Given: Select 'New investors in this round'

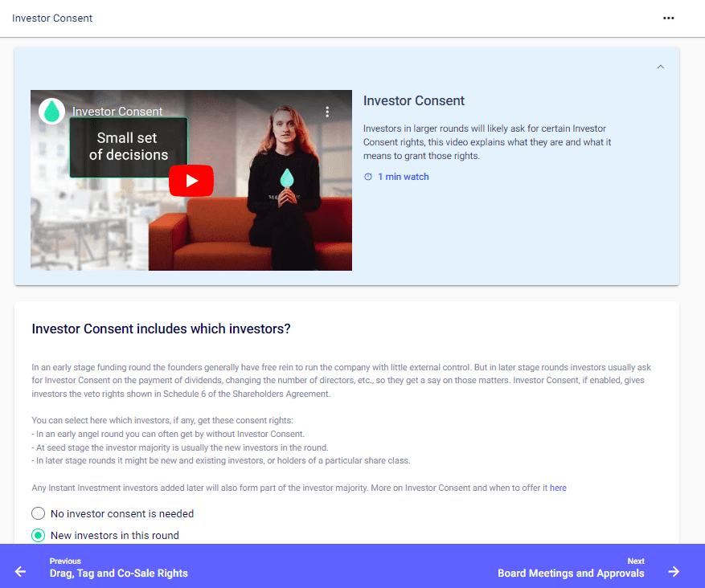Looking at the screenshot, I should pyautogui.click(x=37, y=534).
